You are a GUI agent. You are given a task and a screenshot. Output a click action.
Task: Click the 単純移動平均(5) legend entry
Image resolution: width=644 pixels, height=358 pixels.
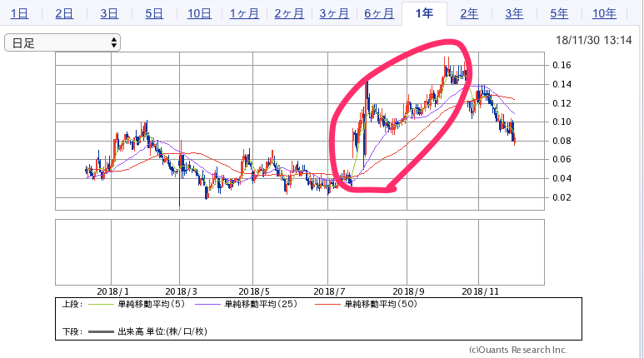coord(151,305)
